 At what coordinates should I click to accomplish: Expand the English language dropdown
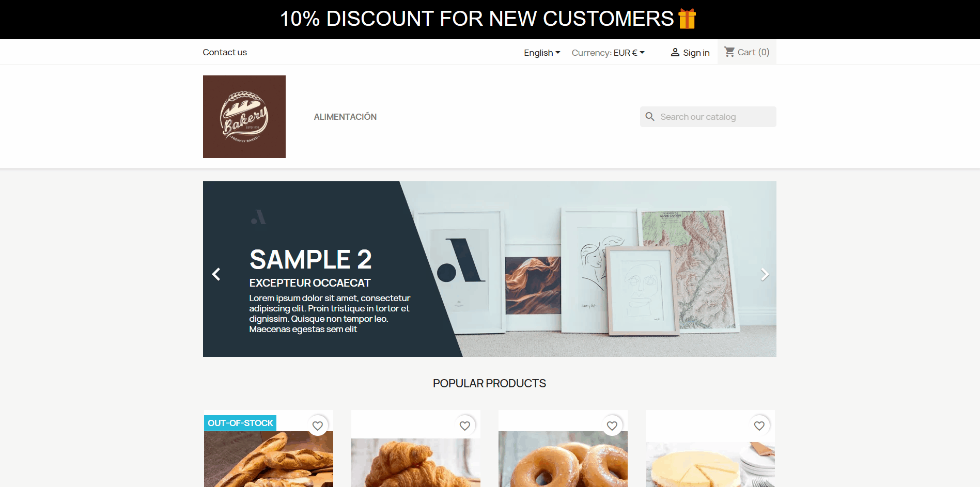542,53
